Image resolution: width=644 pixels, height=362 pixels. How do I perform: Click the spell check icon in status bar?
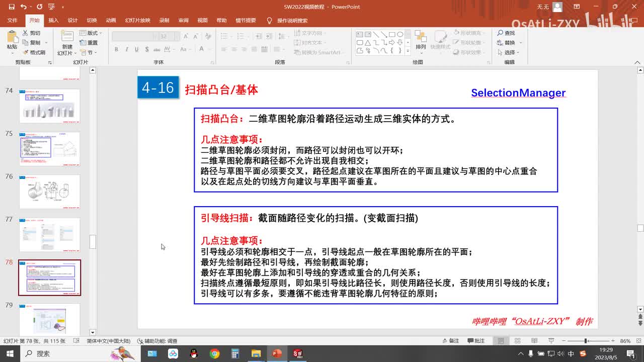[76, 341]
